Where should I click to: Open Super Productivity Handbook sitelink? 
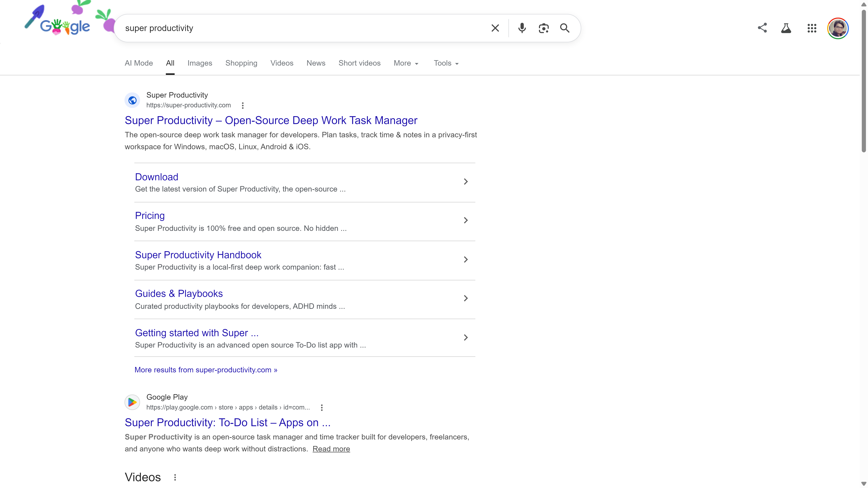[x=198, y=255]
